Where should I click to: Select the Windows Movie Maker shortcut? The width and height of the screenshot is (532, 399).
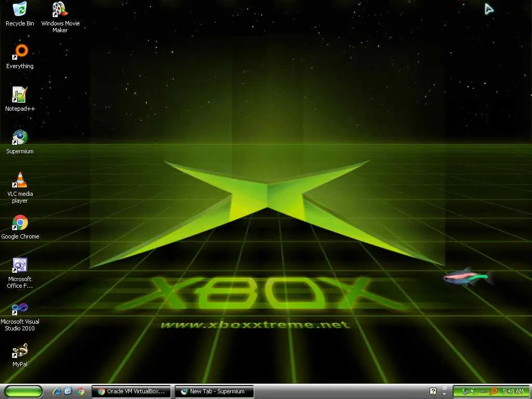pyautogui.click(x=60, y=17)
